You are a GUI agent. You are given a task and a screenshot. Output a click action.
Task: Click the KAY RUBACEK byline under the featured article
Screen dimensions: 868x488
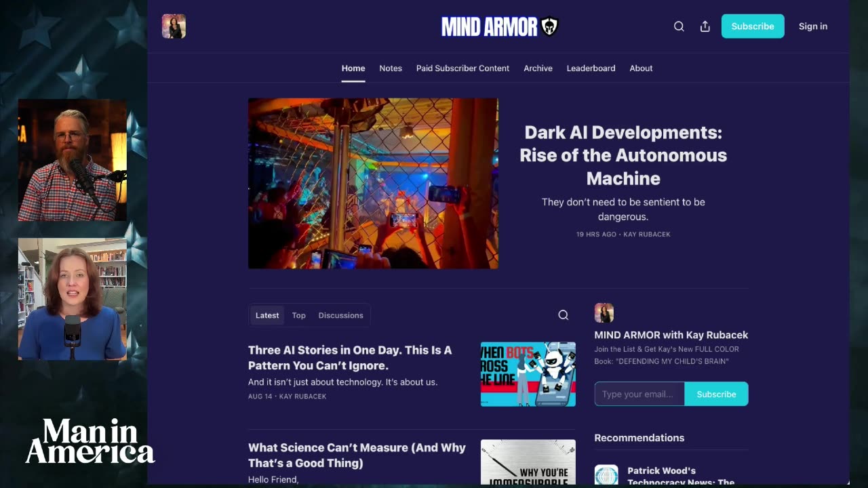point(647,235)
